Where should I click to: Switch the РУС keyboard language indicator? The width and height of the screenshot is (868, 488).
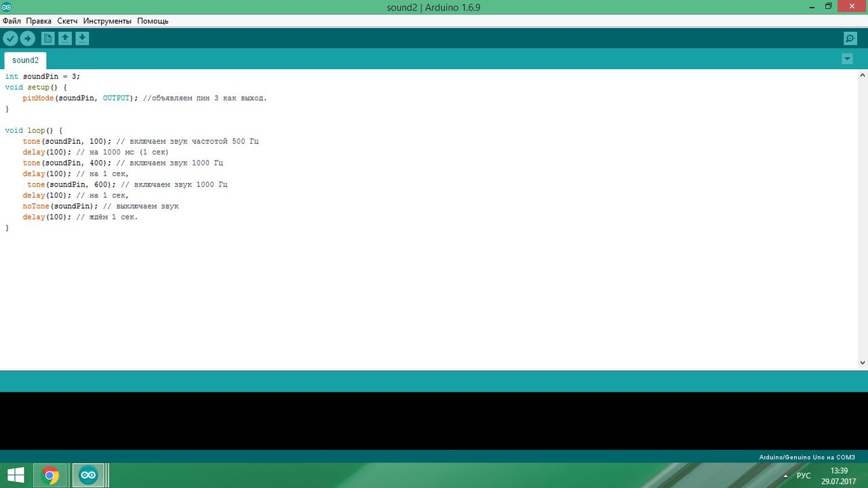pos(804,476)
